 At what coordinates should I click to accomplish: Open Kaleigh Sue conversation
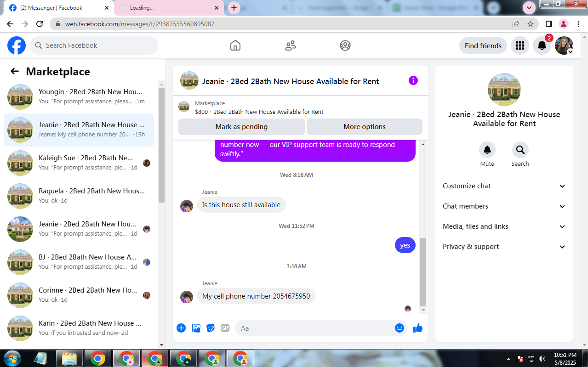click(79, 163)
